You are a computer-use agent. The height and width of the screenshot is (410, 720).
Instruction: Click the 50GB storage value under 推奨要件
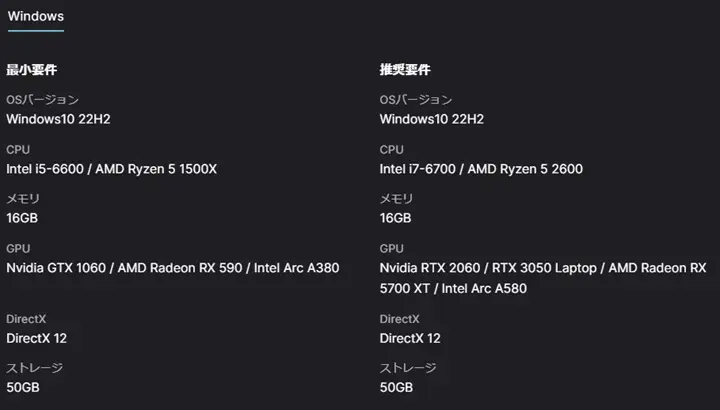pyautogui.click(x=396, y=387)
